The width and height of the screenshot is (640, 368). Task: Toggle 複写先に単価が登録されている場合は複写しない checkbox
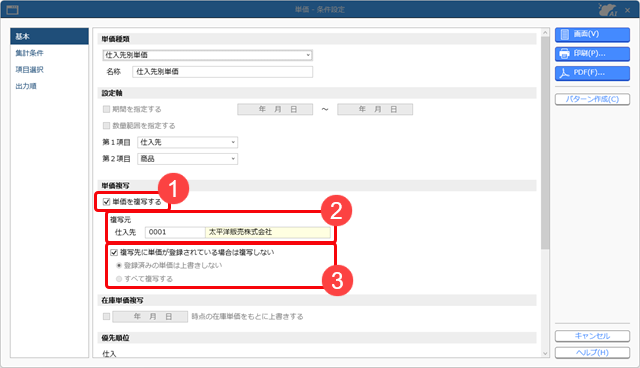pos(114,253)
